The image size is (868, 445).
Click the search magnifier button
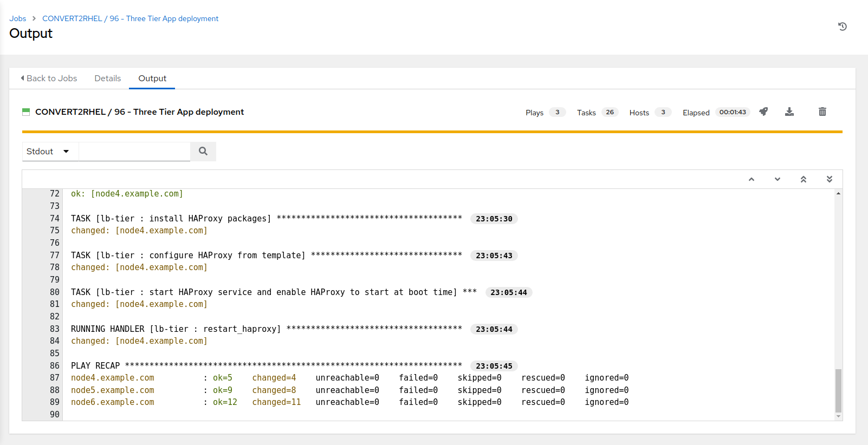203,152
